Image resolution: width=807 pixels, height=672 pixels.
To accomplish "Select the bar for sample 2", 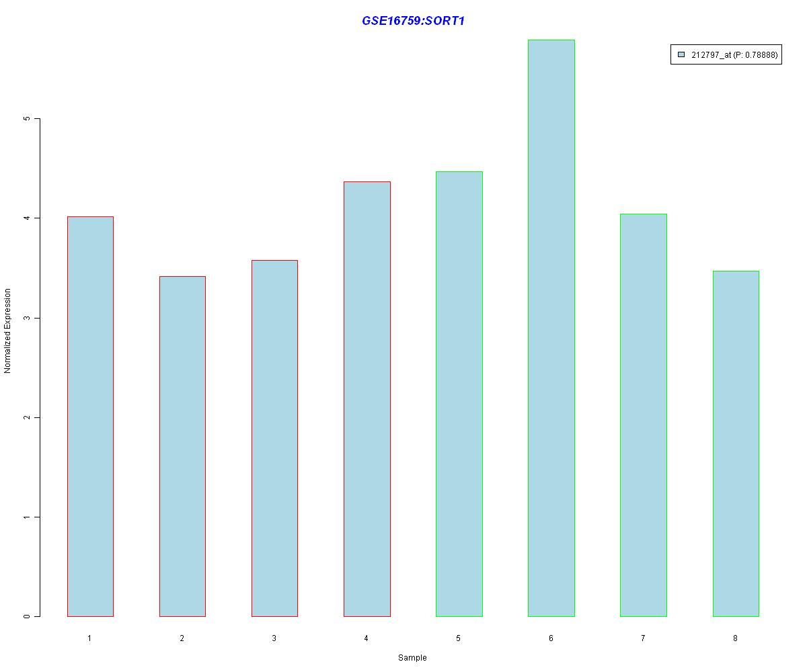I will pyautogui.click(x=182, y=446).
